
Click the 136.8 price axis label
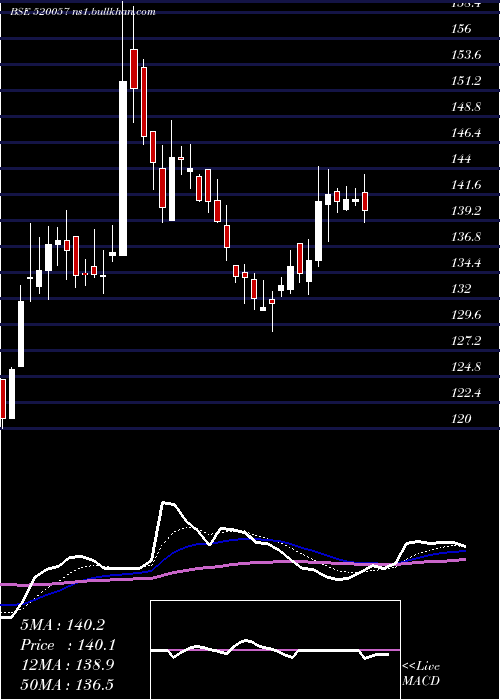(x=466, y=237)
